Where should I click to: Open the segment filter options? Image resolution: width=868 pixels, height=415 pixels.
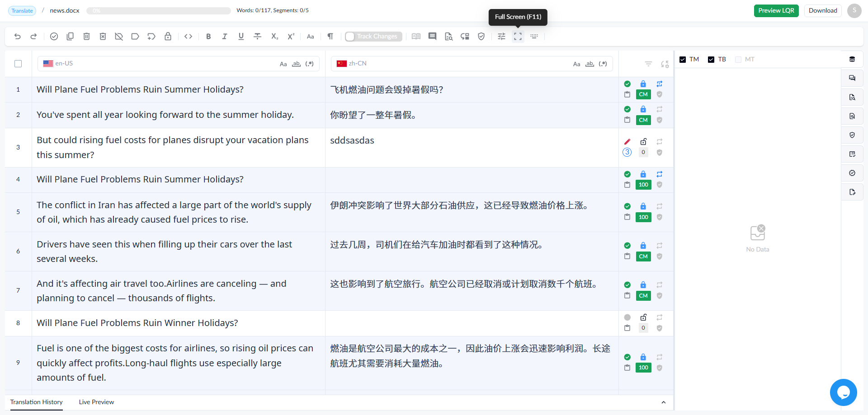pos(648,64)
